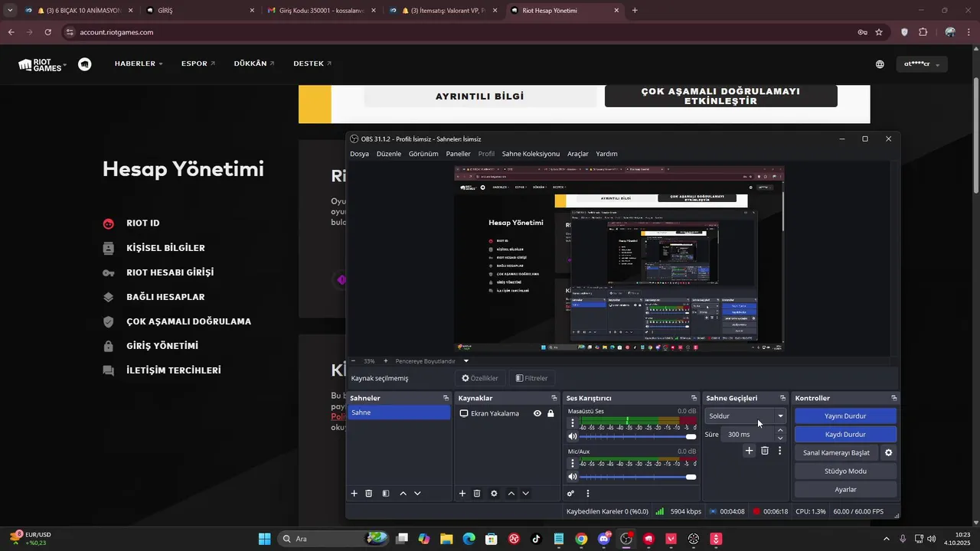Enable Stüdyo Modu button
Screen dimensions: 980x551
coord(845,471)
